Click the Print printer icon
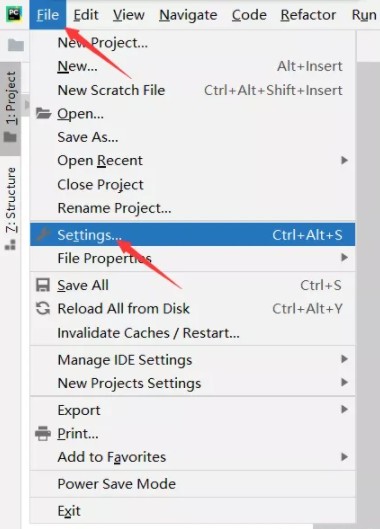 coord(43,434)
